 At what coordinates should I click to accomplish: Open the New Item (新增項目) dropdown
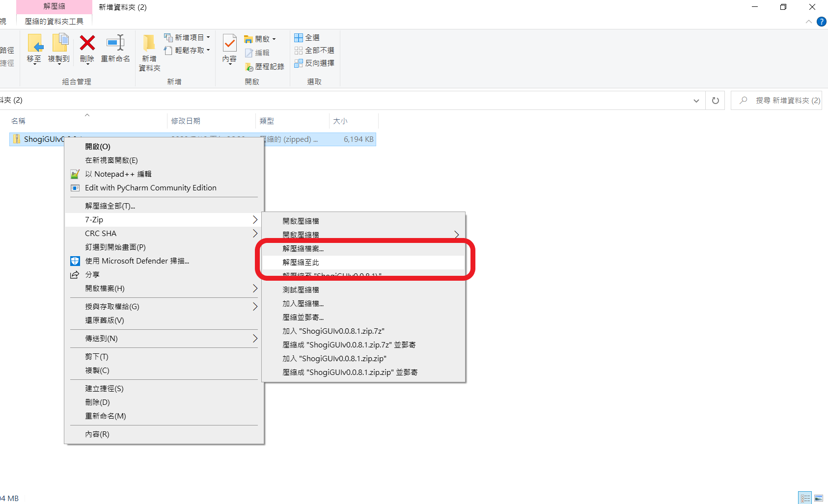(187, 37)
